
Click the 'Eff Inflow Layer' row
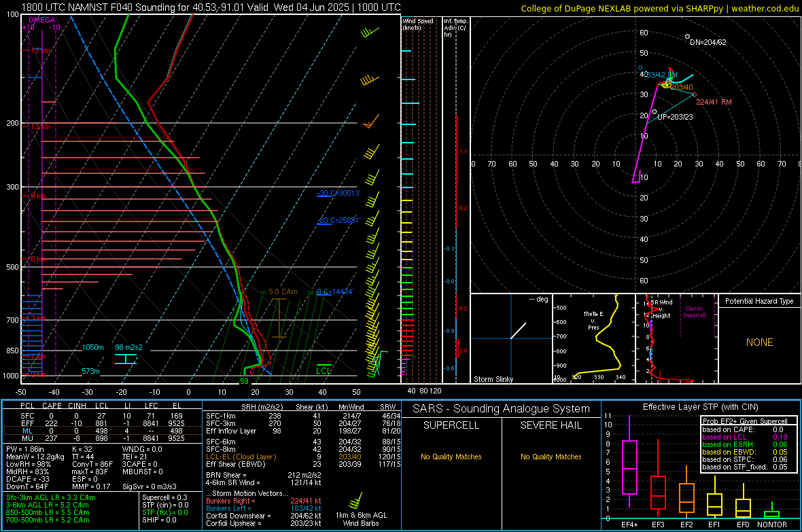[303, 431]
